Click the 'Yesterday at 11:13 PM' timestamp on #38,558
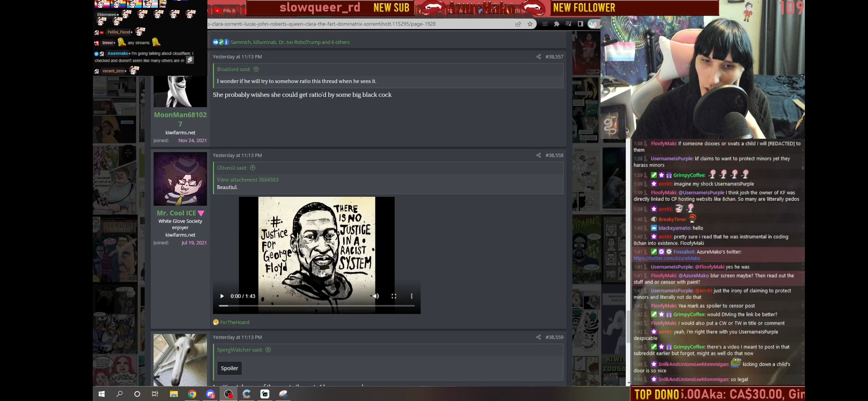 click(x=237, y=155)
